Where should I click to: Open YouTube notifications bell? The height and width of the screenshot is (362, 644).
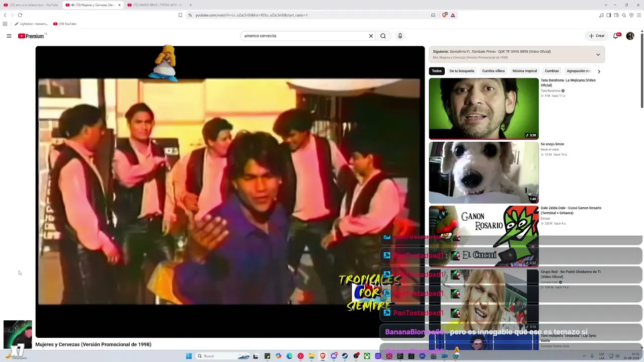point(617,36)
